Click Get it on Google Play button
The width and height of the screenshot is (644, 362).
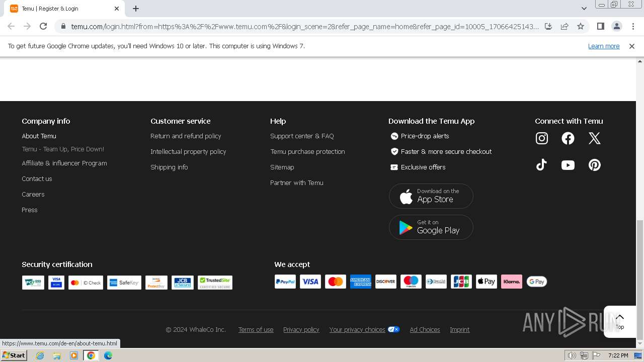[x=431, y=227]
